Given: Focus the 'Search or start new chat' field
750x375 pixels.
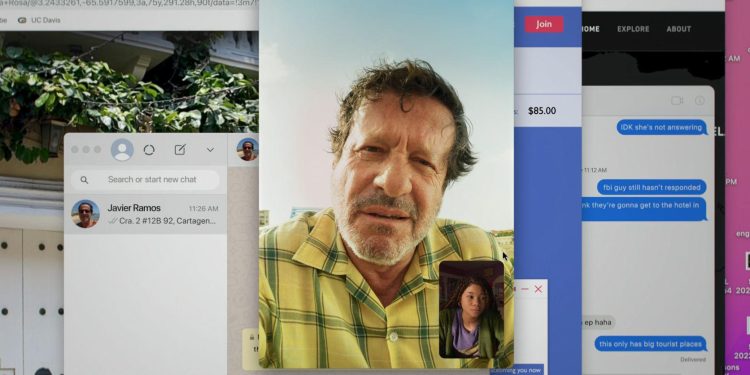Looking at the screenshot, I should click(145, 180).
